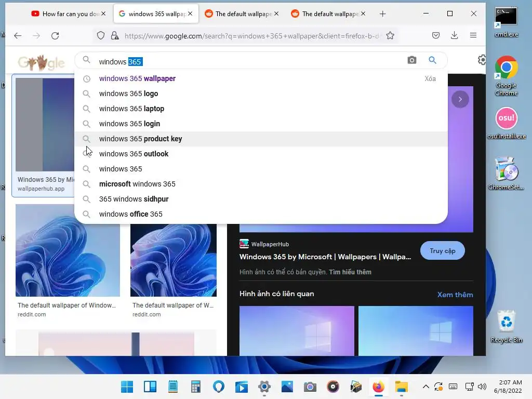Close the second Reddit tab
The image size is (532, 399).
(363, 14)
